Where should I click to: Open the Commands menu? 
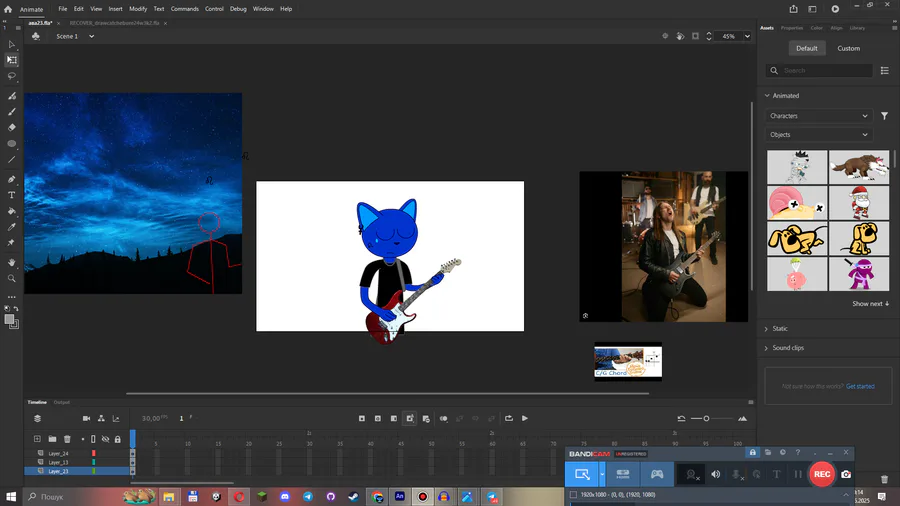coord(184,9)
